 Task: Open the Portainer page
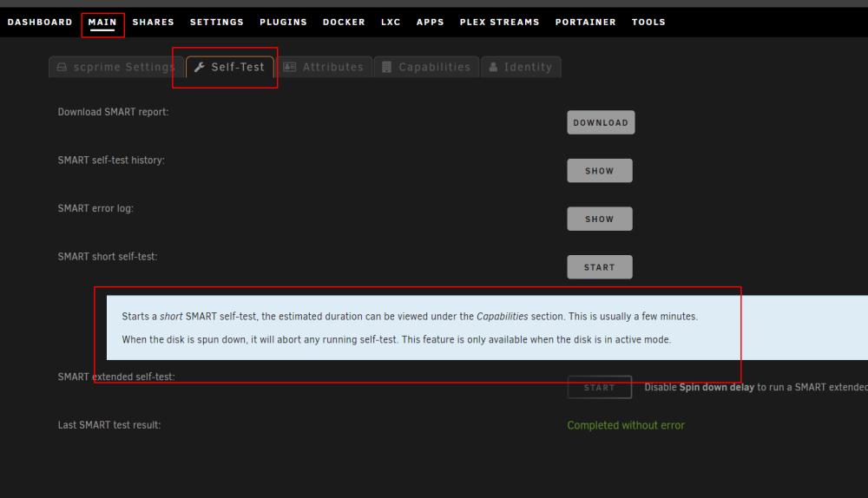[586, 23]
